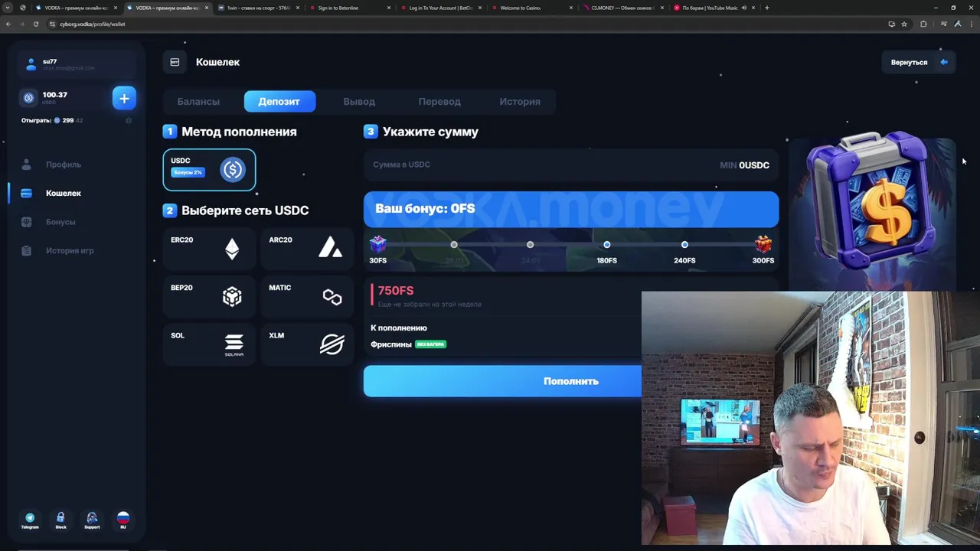Close the Welcome to Casino tab
The width and height of the screenshot is (980, 551).
[x=571, y=8]
